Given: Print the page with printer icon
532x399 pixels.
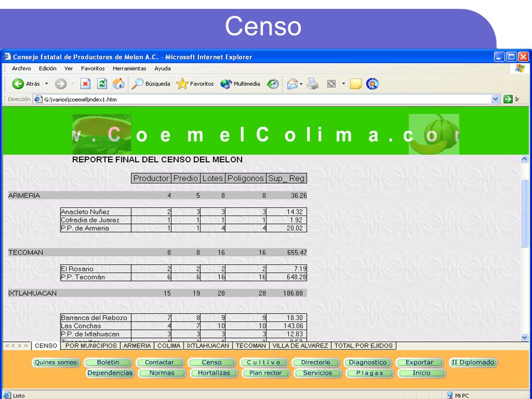Looking at the screenshot, I should point(313,84).
